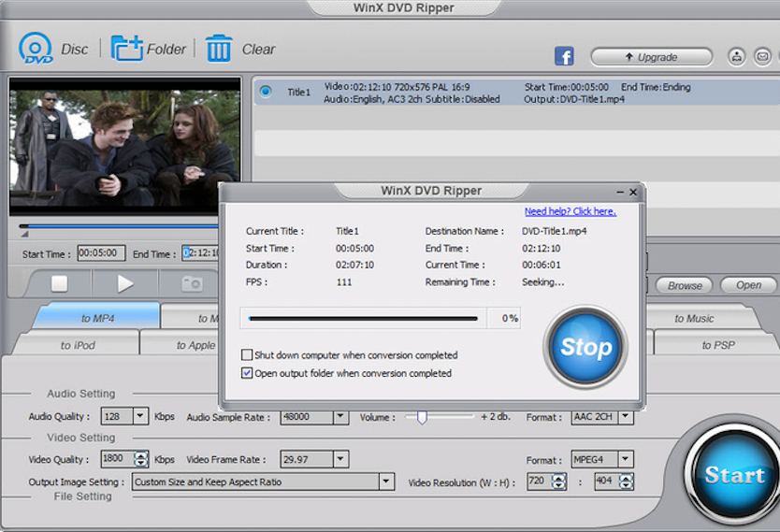Expand the Audio Sample Rate dropdown
The image size is (780, 532).
coord(340,416)
